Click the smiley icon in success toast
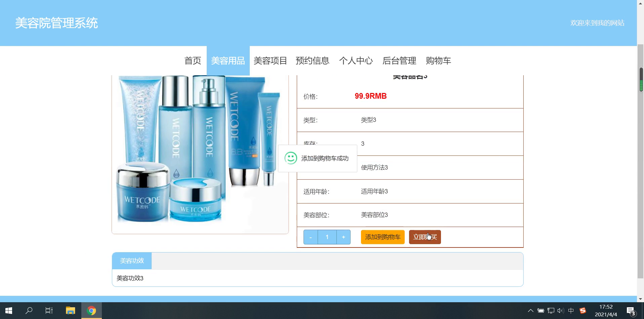Image resolution: width=644 pixels, height=319 pixels. point(291,158)
